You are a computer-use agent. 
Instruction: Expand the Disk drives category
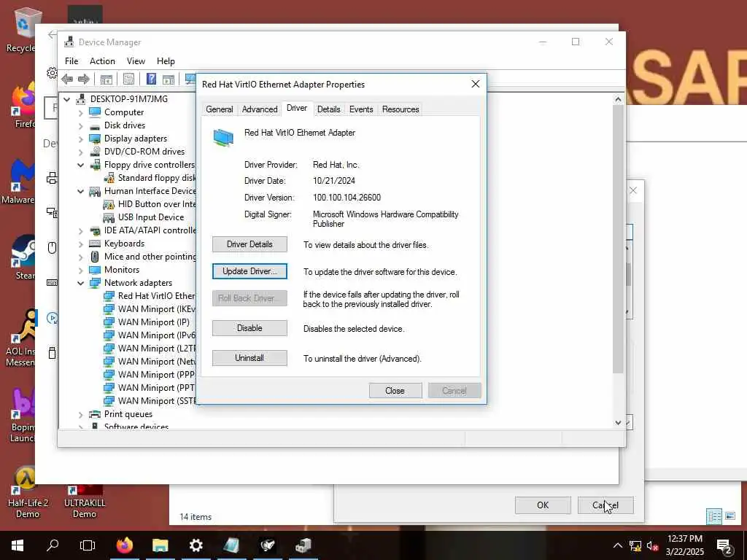click(x=80, y=125)
